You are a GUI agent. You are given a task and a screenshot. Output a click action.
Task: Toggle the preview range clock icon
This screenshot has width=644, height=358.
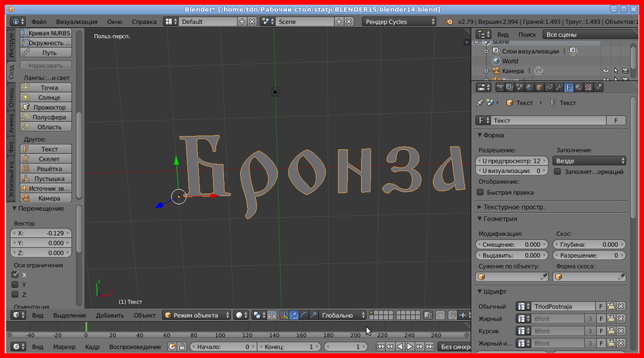tap(172, 346)
